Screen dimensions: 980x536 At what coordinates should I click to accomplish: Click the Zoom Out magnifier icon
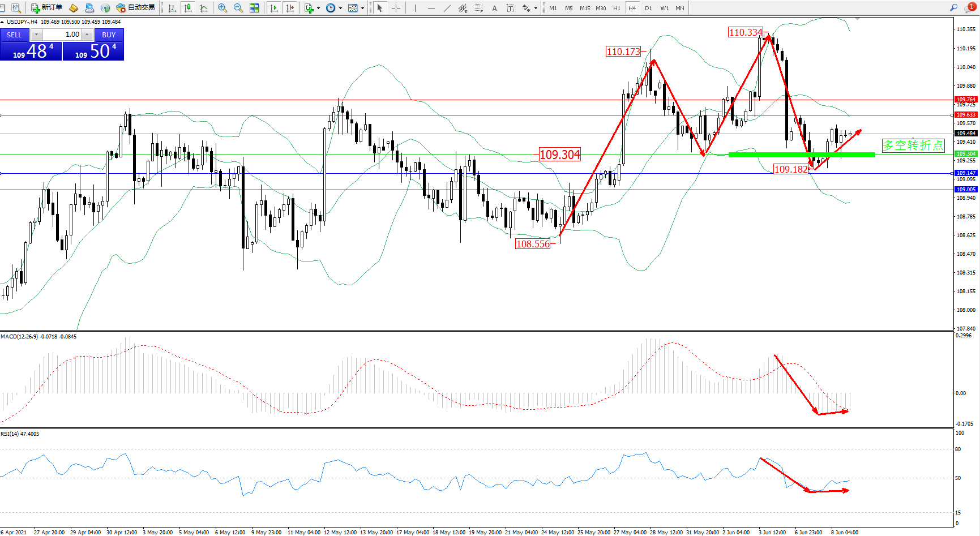point(238,8)
